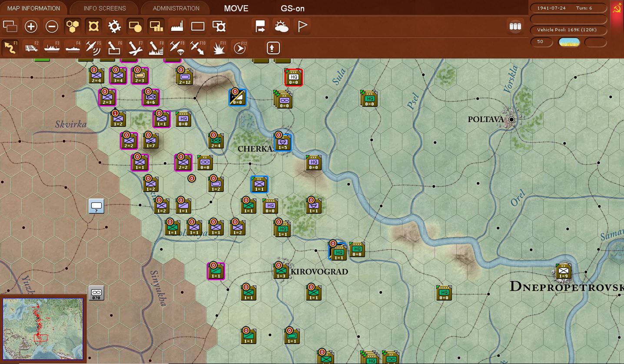
Task: Select the 1=5 unit at Cherkassy
Action: [x=283, y=142]
